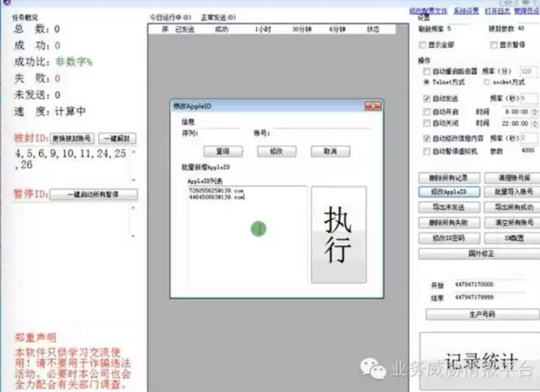The height and width of the screenshot is (392, 540).
Task: Click the 自动修改信息内容 频率(秒) field
Action: 529,138
